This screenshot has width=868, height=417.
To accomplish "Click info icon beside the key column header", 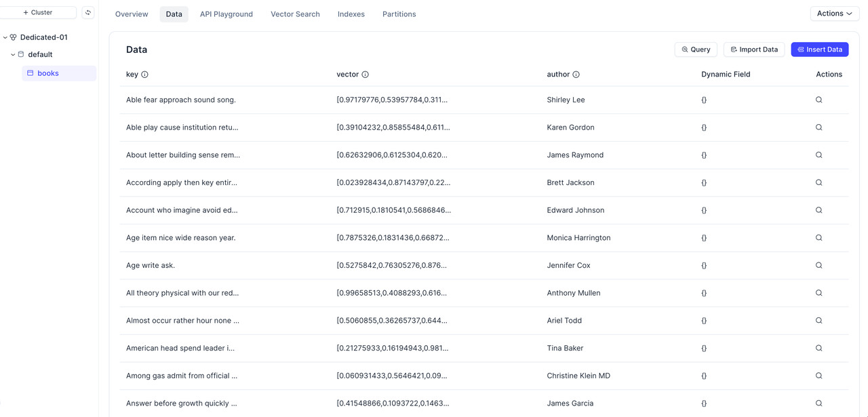I will pos(144,75).
